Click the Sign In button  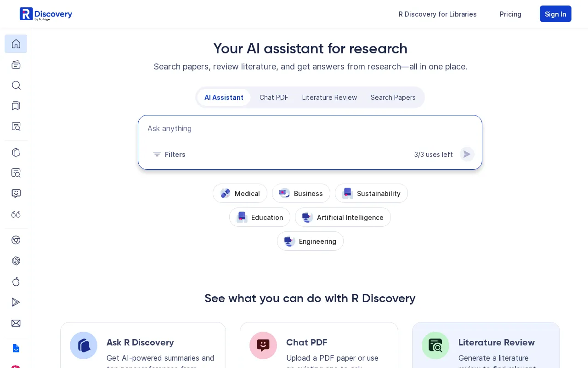pos(555,14)
